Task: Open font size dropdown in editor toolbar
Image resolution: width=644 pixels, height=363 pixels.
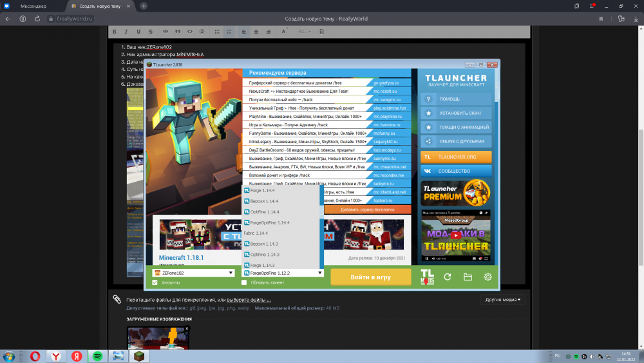Action: 305,32
